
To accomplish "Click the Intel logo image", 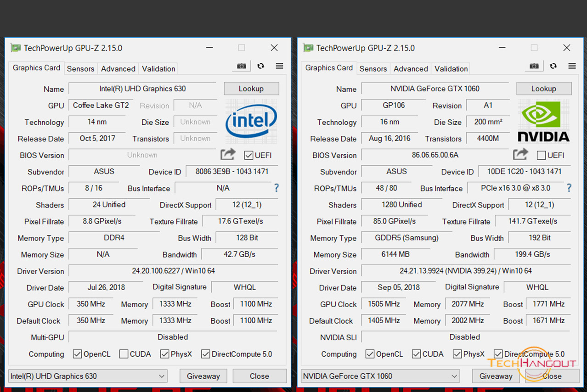I will click(x=251, y=122).
